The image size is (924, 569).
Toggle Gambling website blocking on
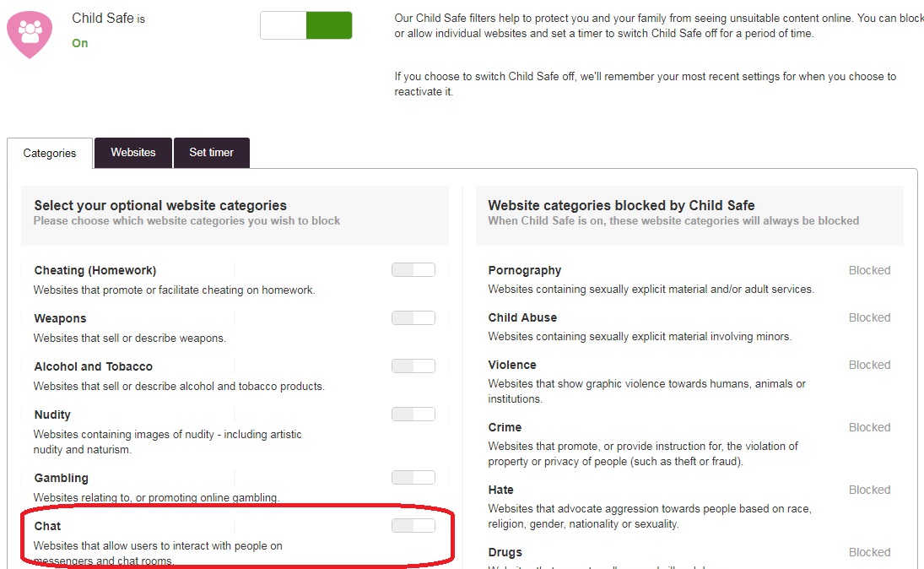(x=413, y=476)
